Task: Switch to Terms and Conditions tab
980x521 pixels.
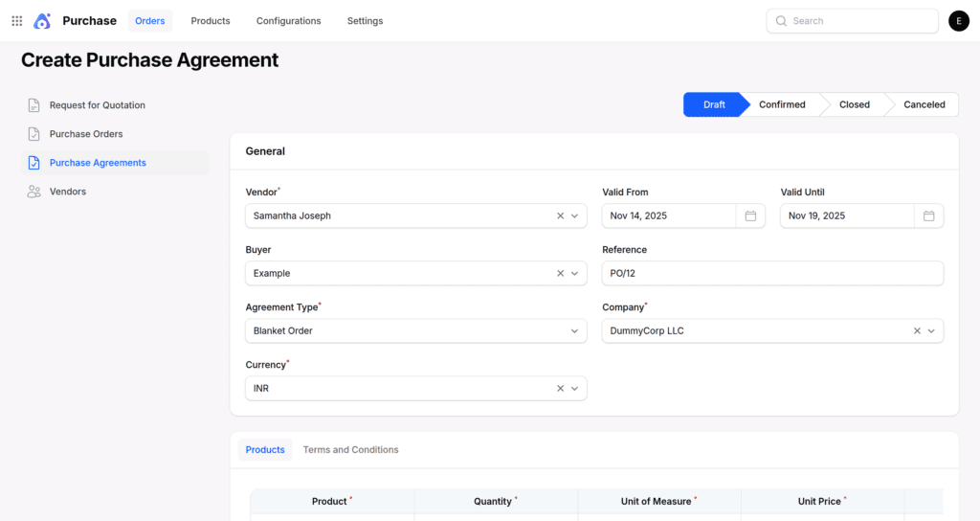Action: tap(350, 450)
